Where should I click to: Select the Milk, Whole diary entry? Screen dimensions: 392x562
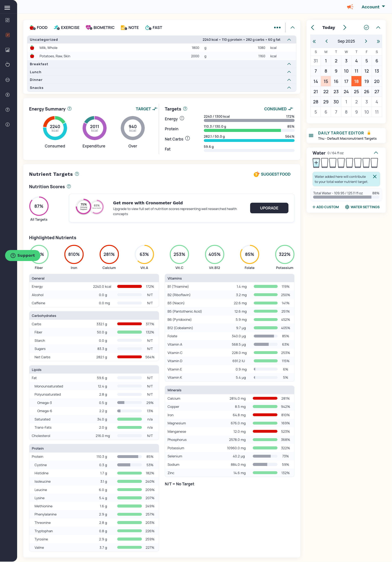coord(161,48)
